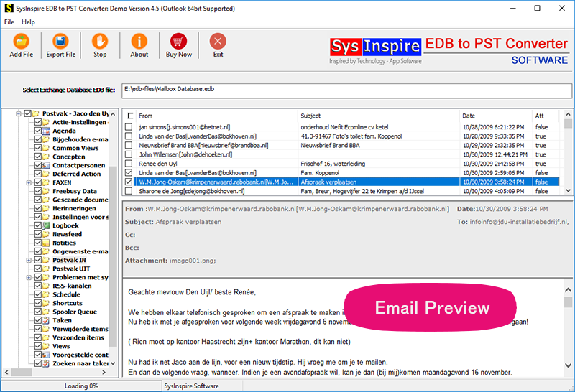Sort emails by the Date column header
The width and height of the screenshot is (575, 392).
[494, 116]
